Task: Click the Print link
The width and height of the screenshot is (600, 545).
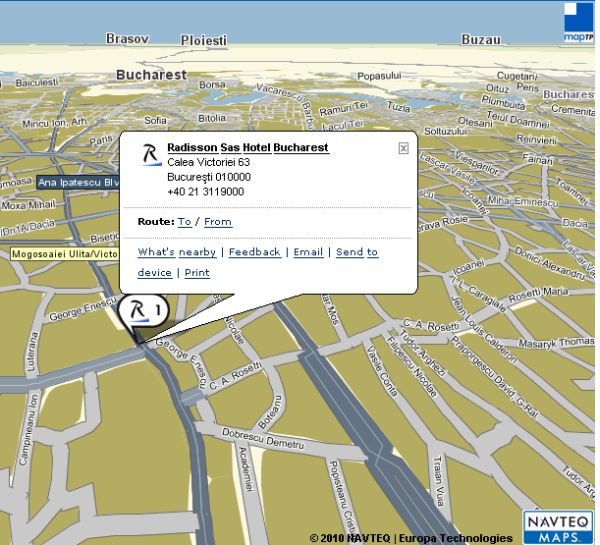Action: coord(197,272)
